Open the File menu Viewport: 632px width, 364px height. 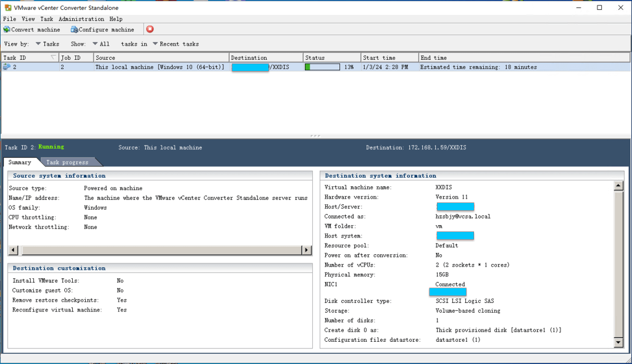10,19
